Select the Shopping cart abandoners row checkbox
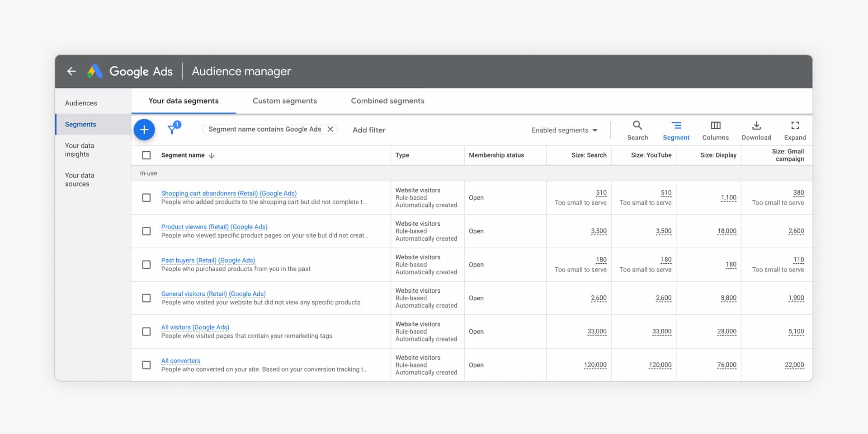Image resolution: width=868 pixels, height=434 pixels. point(146,198)
